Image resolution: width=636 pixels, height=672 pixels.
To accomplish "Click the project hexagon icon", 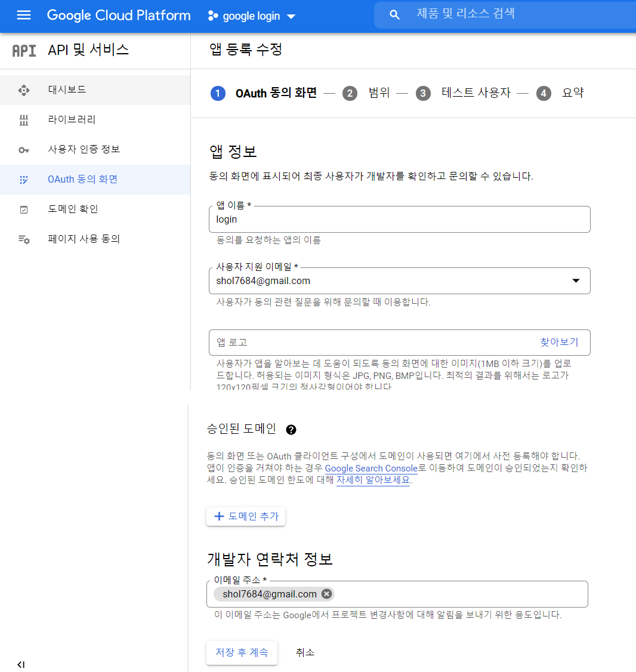I will pyautogui.click(x=212, y=16).
